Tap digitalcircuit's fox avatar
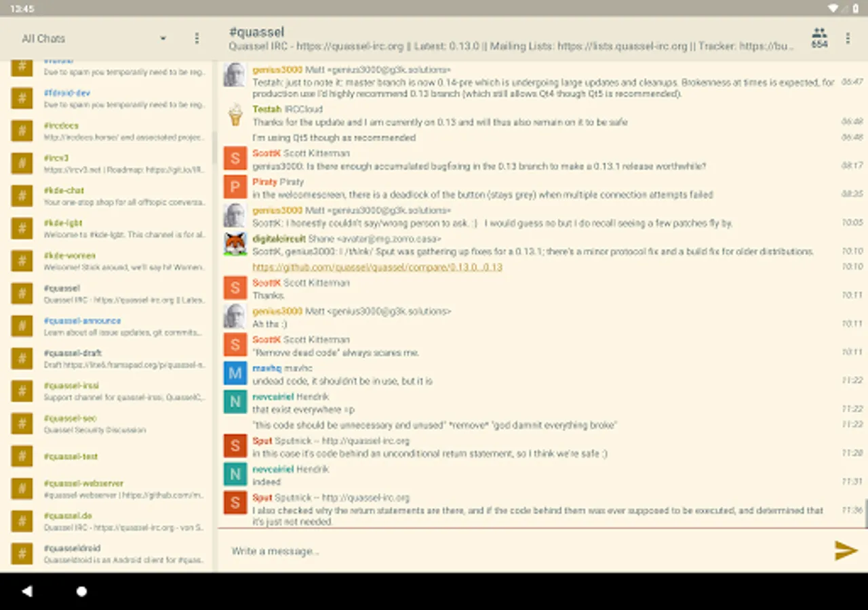 pos(235,245)
